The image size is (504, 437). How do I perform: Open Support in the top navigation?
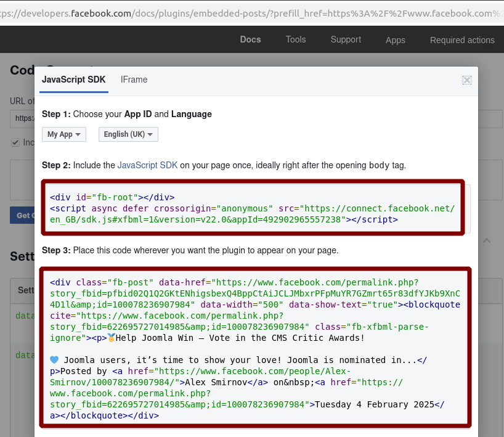point(346,39)
